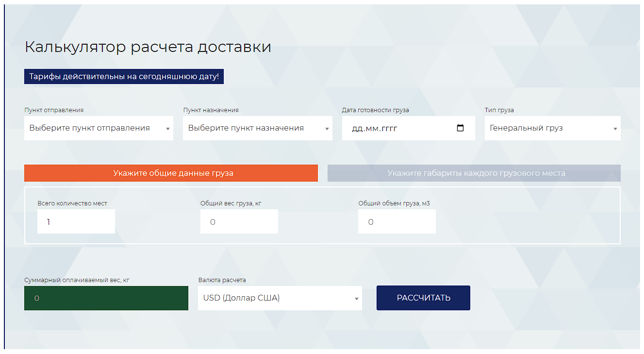644x354 pixels.
Task: Switch to Укажите общие данные груза tab
Action: pos(171,173)
